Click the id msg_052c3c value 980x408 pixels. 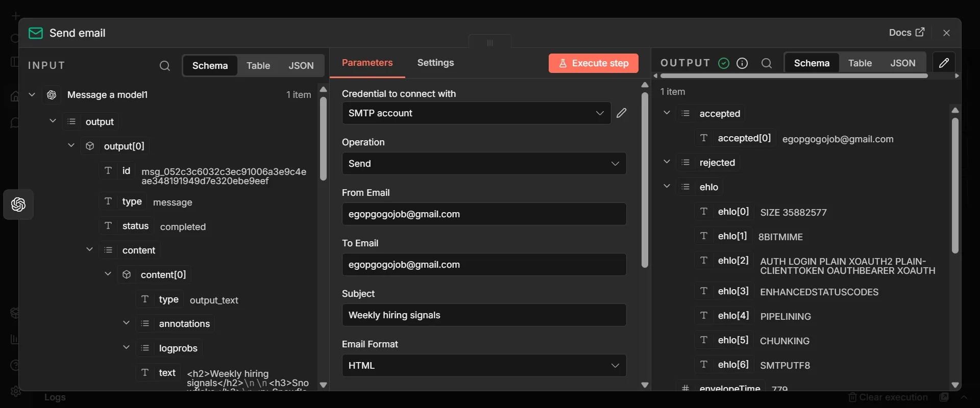tap(224, 176)
